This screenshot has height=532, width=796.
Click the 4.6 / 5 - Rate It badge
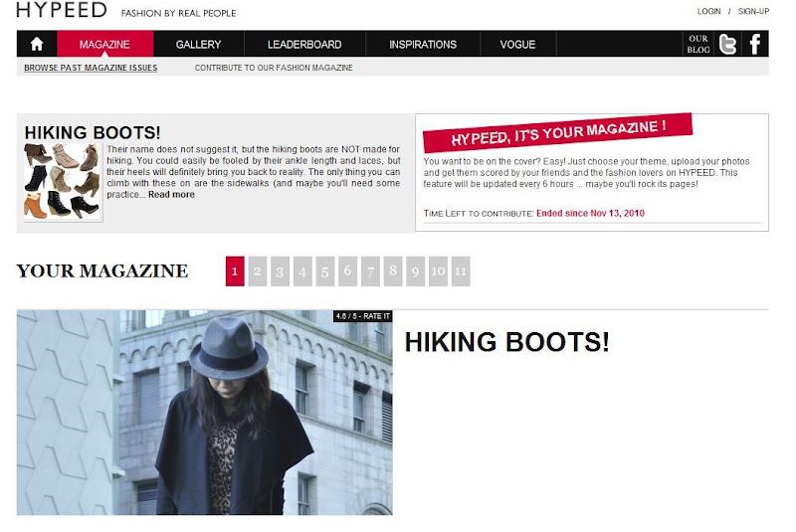click(362, 316)
